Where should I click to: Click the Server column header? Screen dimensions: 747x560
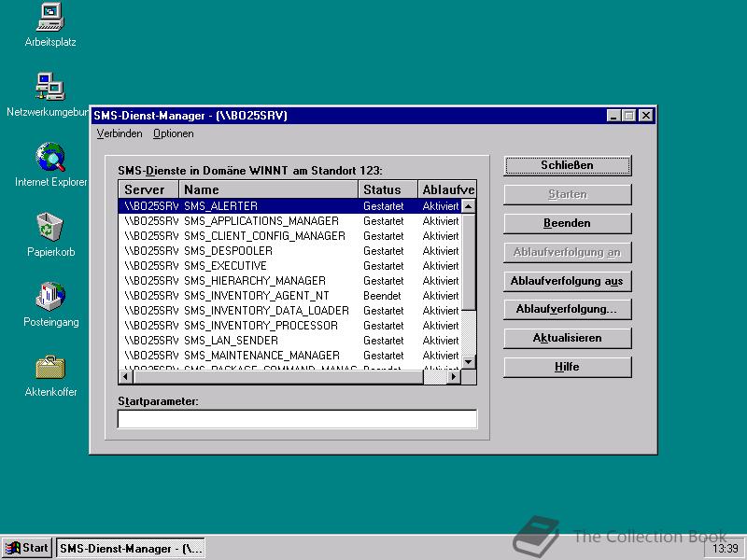click(x=148, y=189)
